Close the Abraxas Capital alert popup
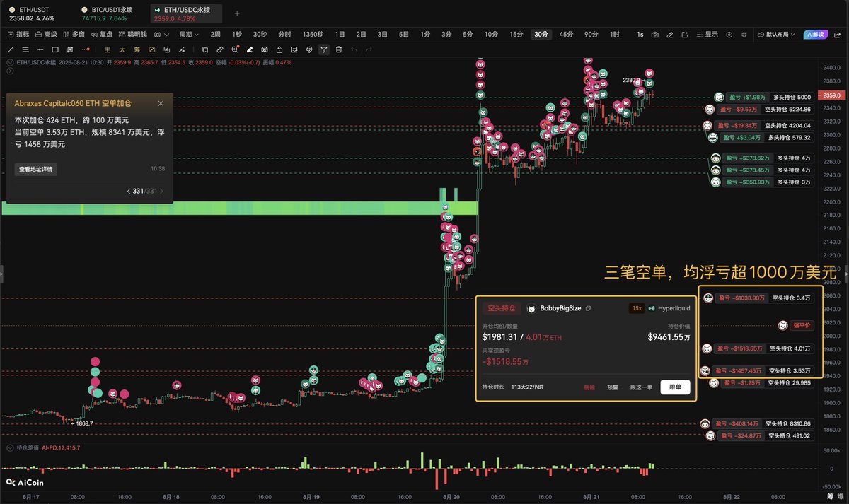849x504 pixels. pos(161,103)
